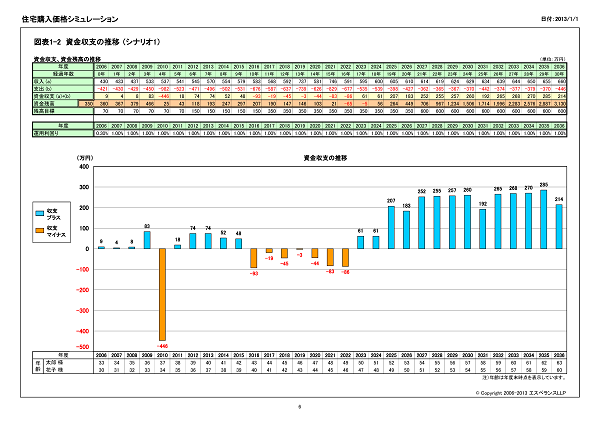Select the 資金収支 (a)+(b) row header
Image resolution: width=600 pixels, height=424 pixels.
pos(63,96)
